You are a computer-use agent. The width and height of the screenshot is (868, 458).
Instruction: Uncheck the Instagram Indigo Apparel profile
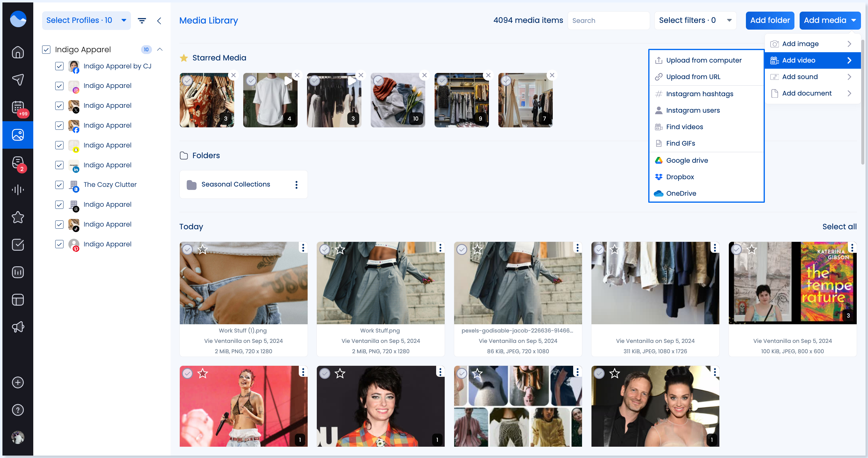59,86
